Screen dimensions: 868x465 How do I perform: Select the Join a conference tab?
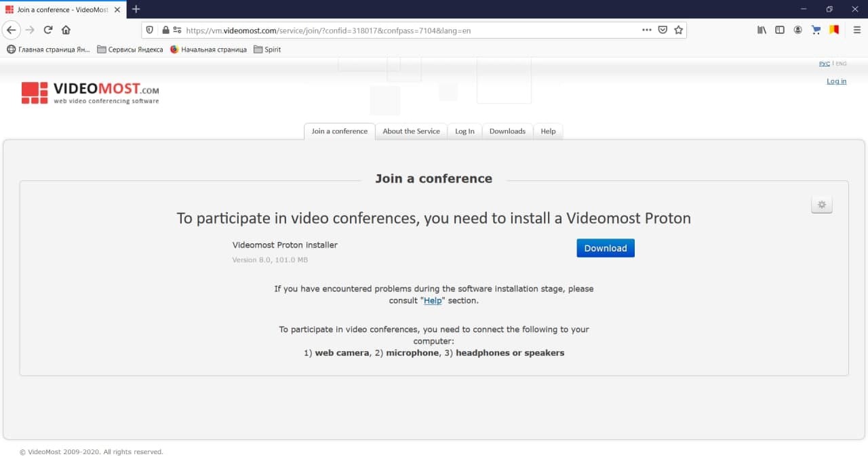339,132
